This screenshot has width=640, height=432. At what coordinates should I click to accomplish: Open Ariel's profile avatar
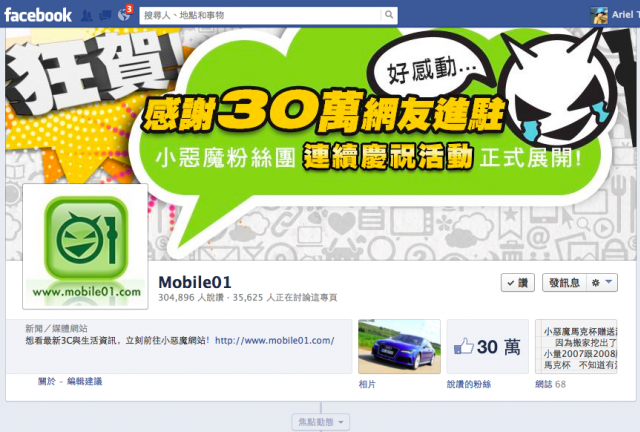599,16
